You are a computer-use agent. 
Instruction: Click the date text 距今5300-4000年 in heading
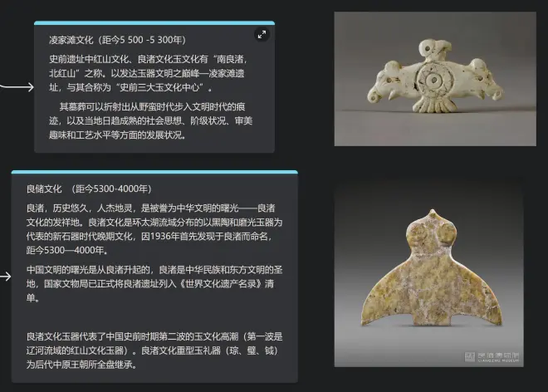click(x=111, y=189)
